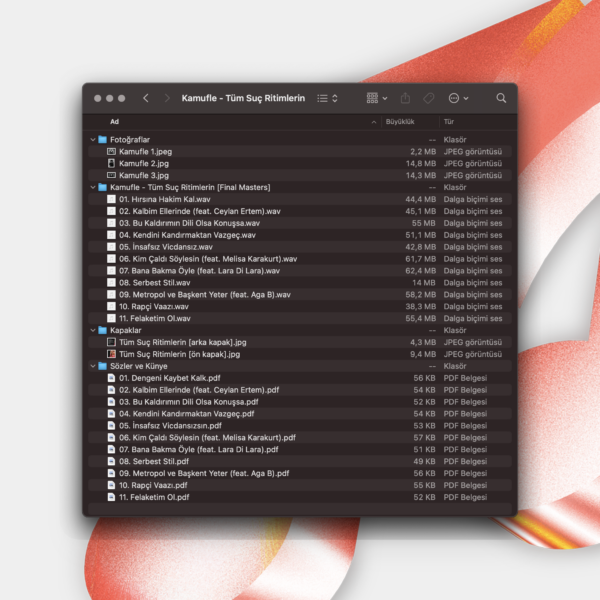Click the forward navigation arrow
600x600 pixels.
click(167, 99)
